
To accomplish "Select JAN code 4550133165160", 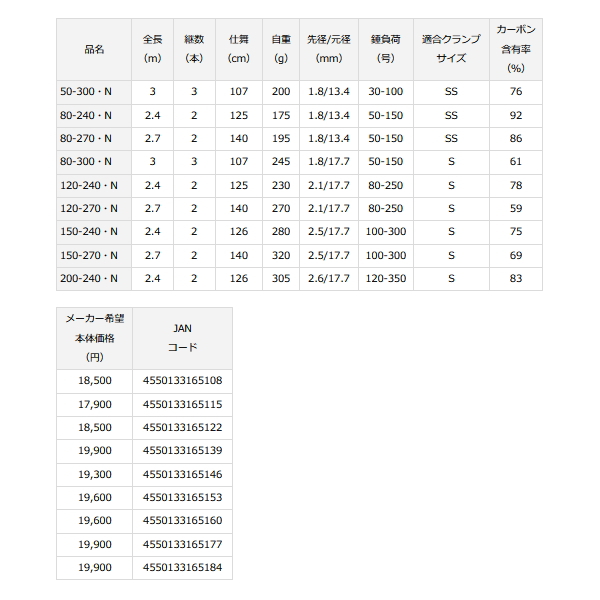I will [183, 521].
